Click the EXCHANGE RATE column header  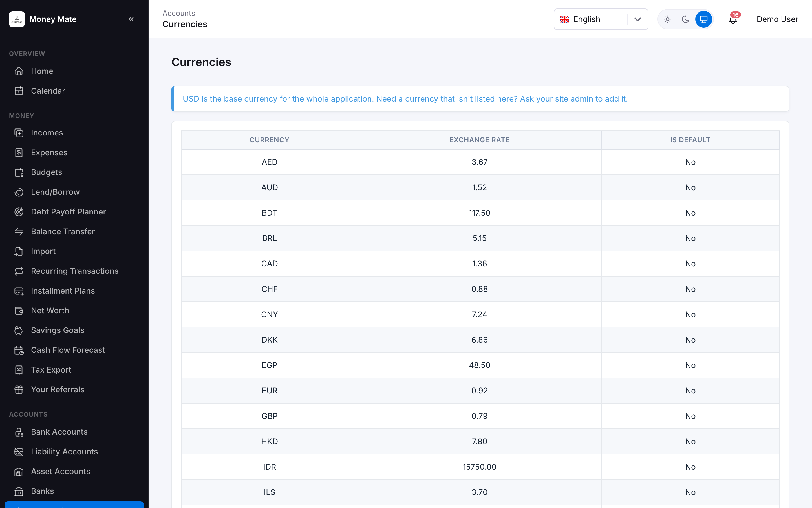[480, 140]
